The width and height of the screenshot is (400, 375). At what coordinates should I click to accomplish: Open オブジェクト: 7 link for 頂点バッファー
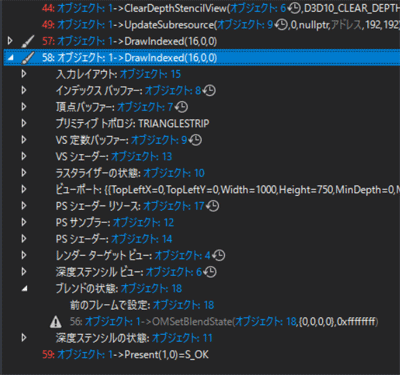click(145, 107)
